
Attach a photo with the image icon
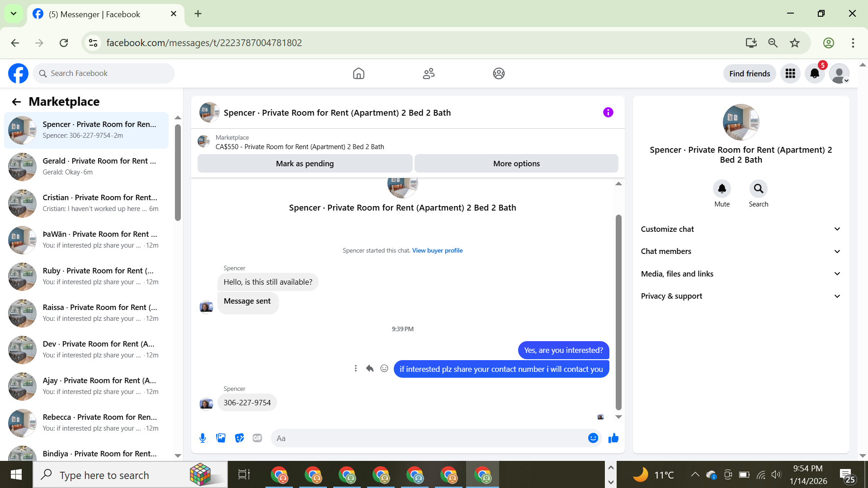pos(221,438)
